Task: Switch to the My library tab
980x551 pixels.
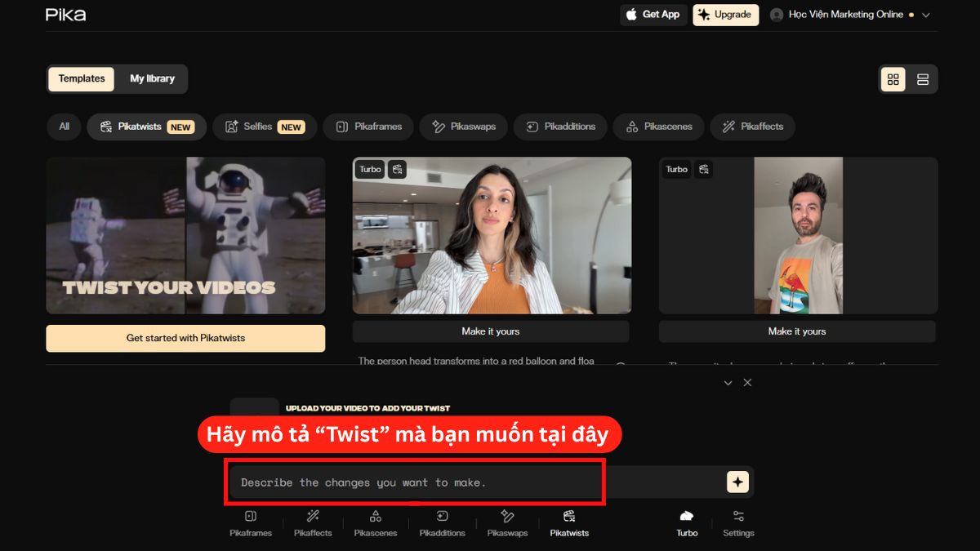Action: click(152, 79)
